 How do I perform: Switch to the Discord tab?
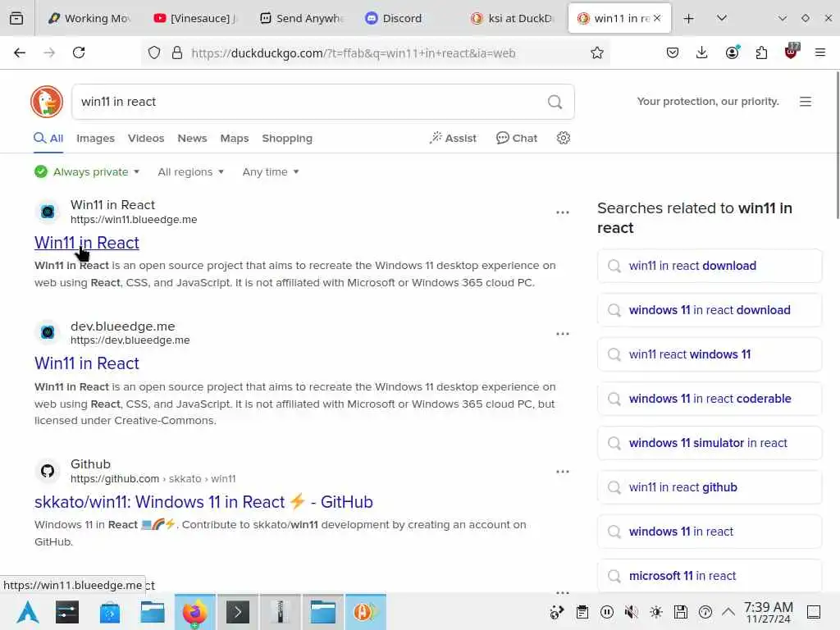coord(407,18)
